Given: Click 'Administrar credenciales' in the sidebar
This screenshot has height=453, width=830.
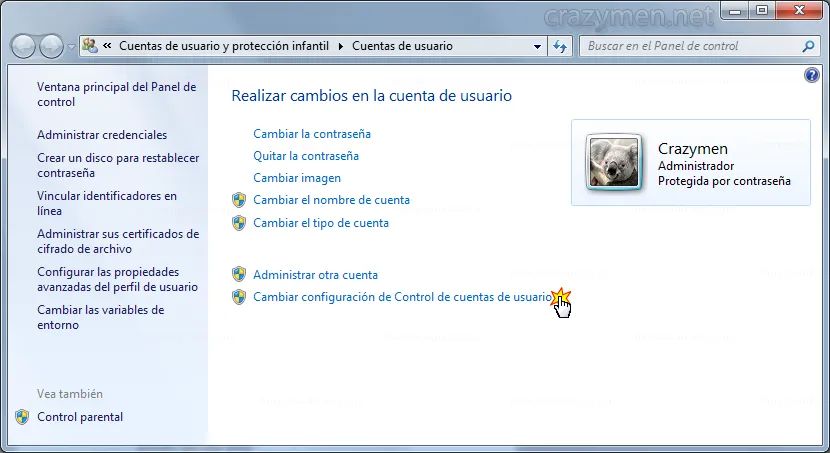Looking at the screenshot, I should click(102, 135).
